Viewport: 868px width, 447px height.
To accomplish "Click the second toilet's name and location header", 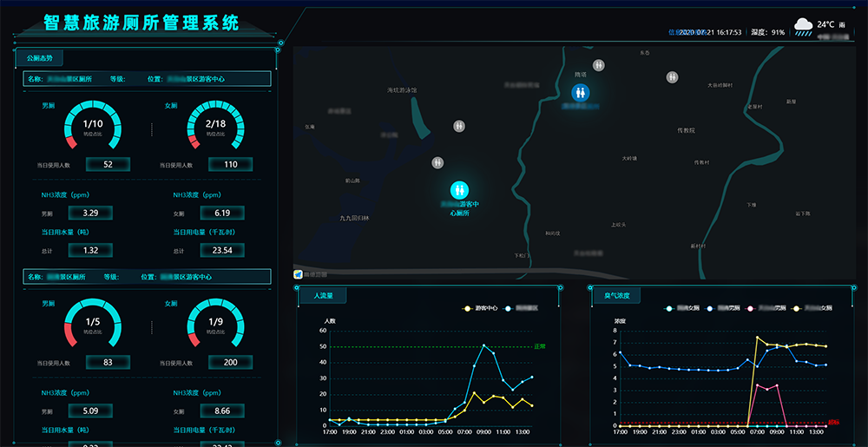I will pos(147,277).
